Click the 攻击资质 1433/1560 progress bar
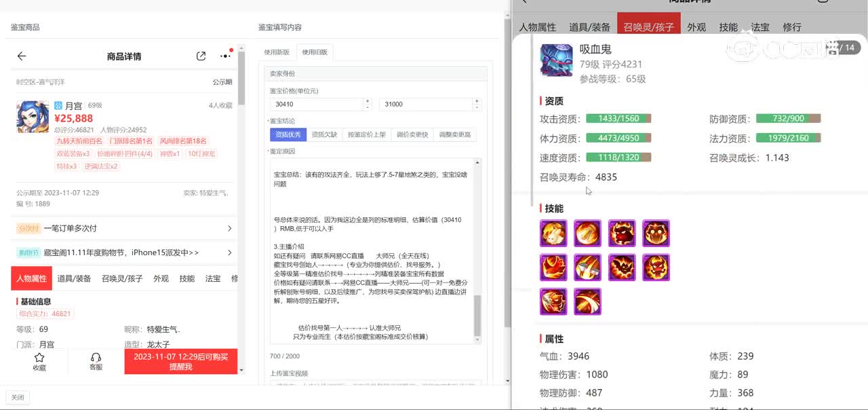This screenshot has height=410, width=868. click(618, 118)
